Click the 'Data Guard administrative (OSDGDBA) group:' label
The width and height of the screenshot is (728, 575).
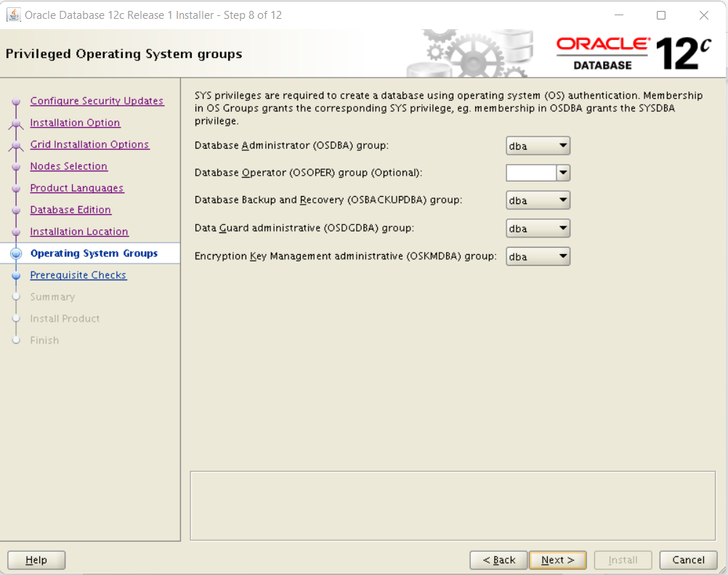304,228
